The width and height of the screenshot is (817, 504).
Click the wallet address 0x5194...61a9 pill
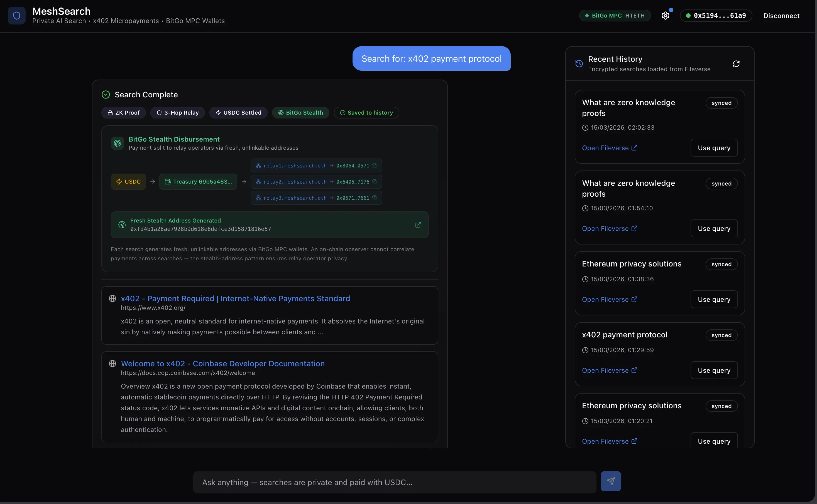pos(716,16)
